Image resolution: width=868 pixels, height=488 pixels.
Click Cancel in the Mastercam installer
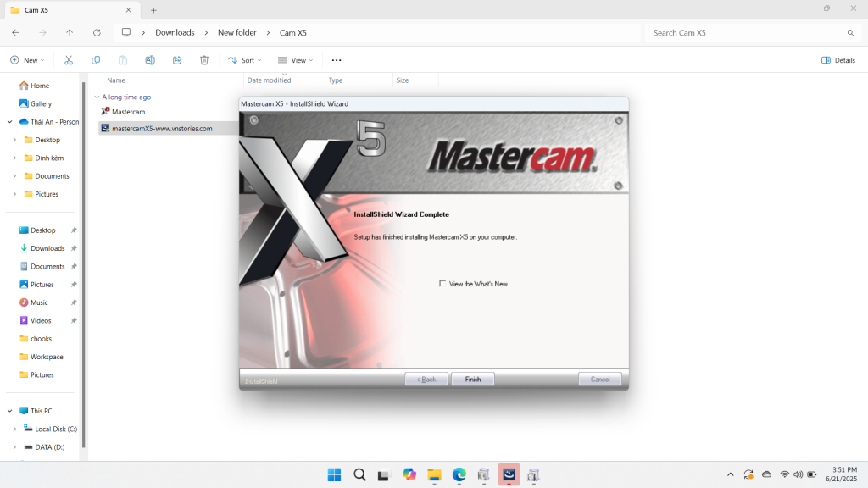coord(600,380)
